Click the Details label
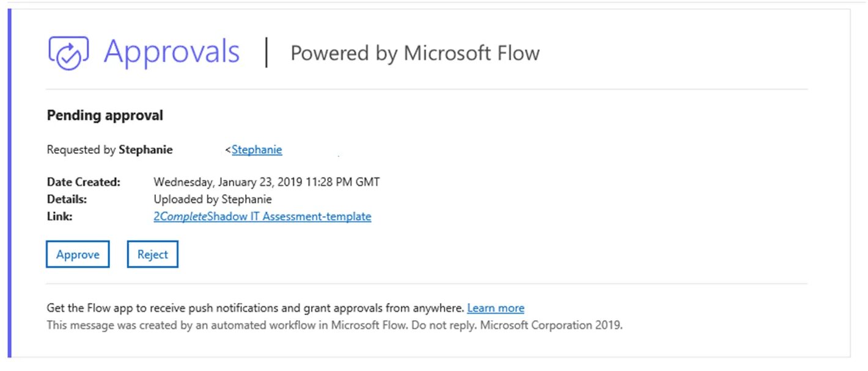The width and height of the screenshot is (868, 371). [x=67, y=199]
